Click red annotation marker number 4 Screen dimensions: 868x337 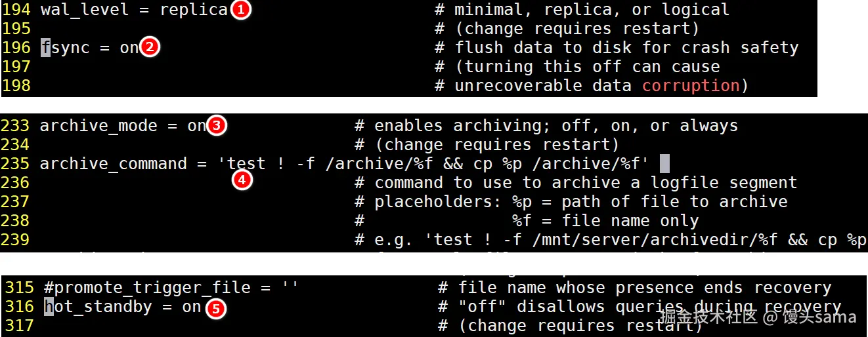tap(242, 179)
